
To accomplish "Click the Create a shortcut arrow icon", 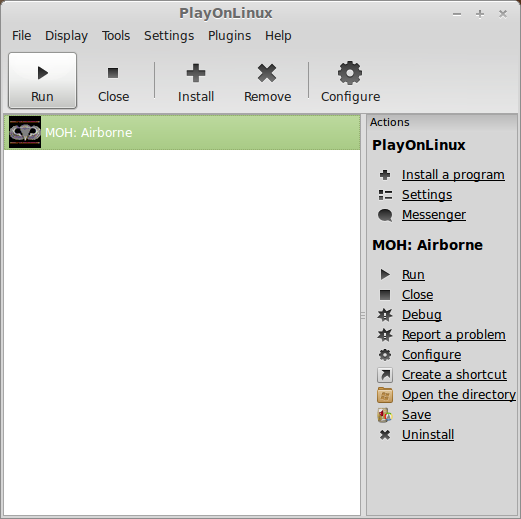I will (x=385, y=375).
